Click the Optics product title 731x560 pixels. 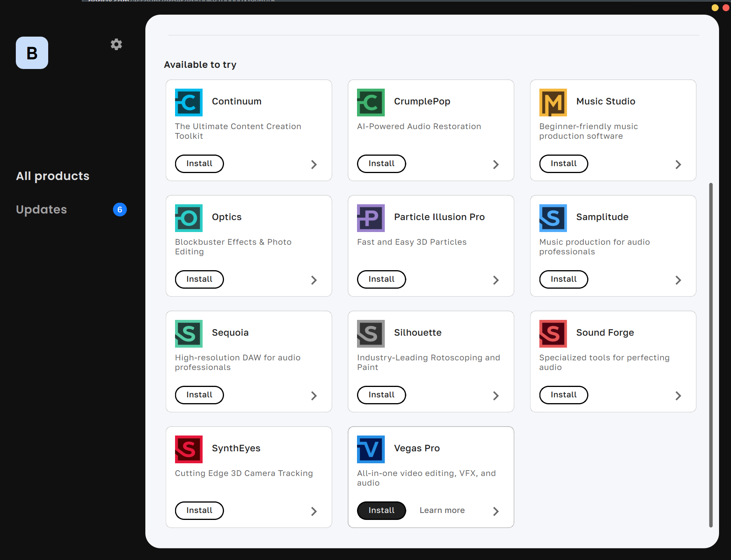(x=227, y=217)
